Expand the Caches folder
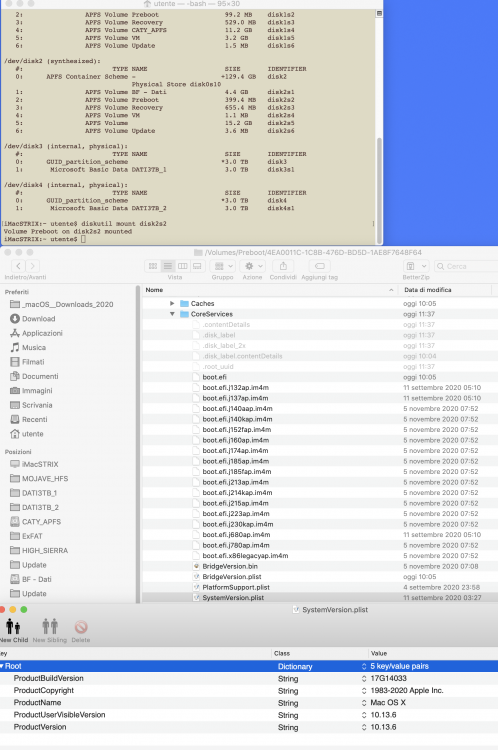This screenshot has height=750, width=498. (172, 303)
